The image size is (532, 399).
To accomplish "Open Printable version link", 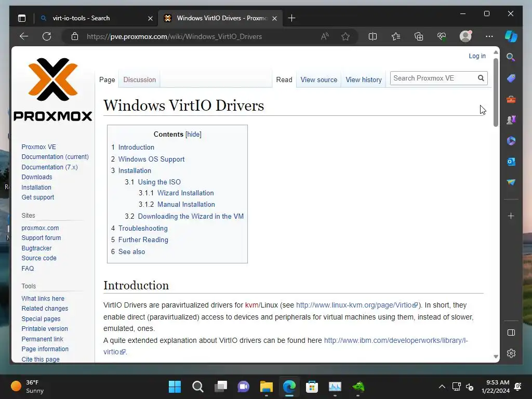I will [x=45, y=329].
